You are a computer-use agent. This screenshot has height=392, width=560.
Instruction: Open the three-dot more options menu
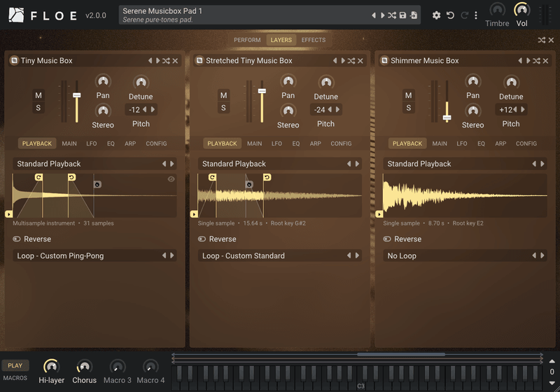pos(476,15)
